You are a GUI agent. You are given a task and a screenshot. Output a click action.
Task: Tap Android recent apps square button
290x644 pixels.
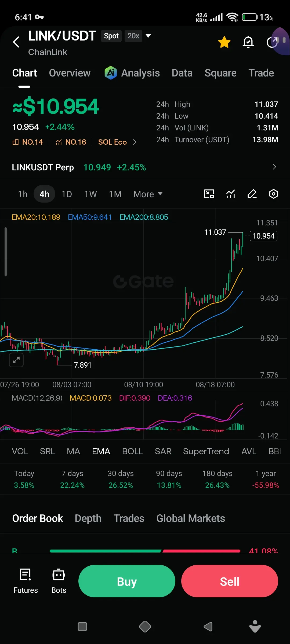pyautogui.click(x=82, y=627)
